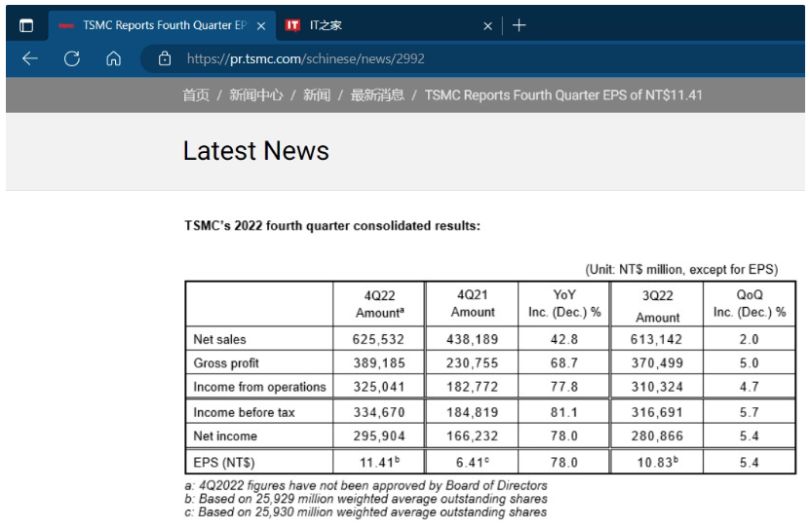View site information via lock icon

click(165, 58)
